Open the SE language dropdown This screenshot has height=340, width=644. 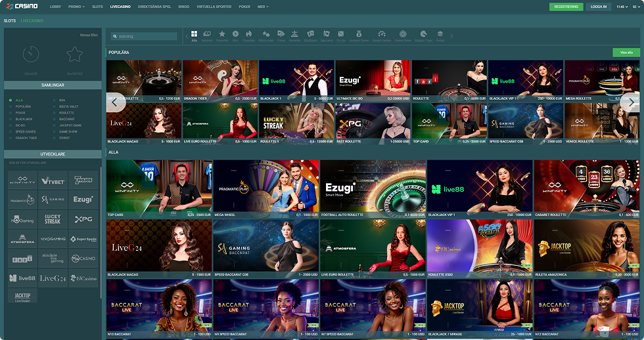[636, 7]
